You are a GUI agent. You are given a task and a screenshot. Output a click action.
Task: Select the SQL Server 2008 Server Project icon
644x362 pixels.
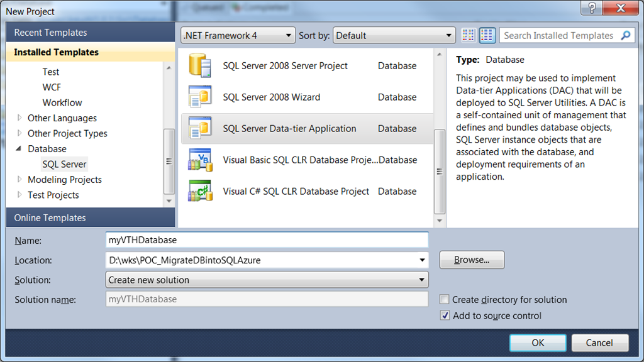pyautogui.click(x=200, y=65)
